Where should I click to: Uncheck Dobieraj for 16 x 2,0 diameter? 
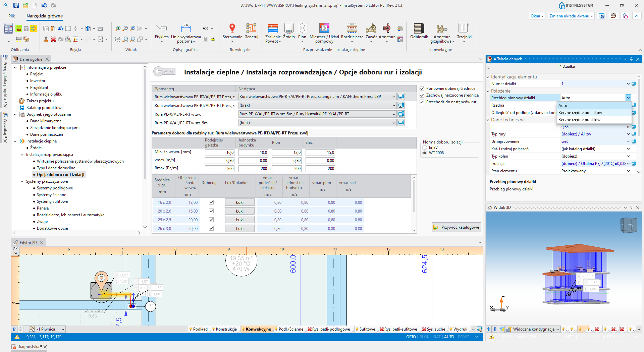[x=211, y=202]
